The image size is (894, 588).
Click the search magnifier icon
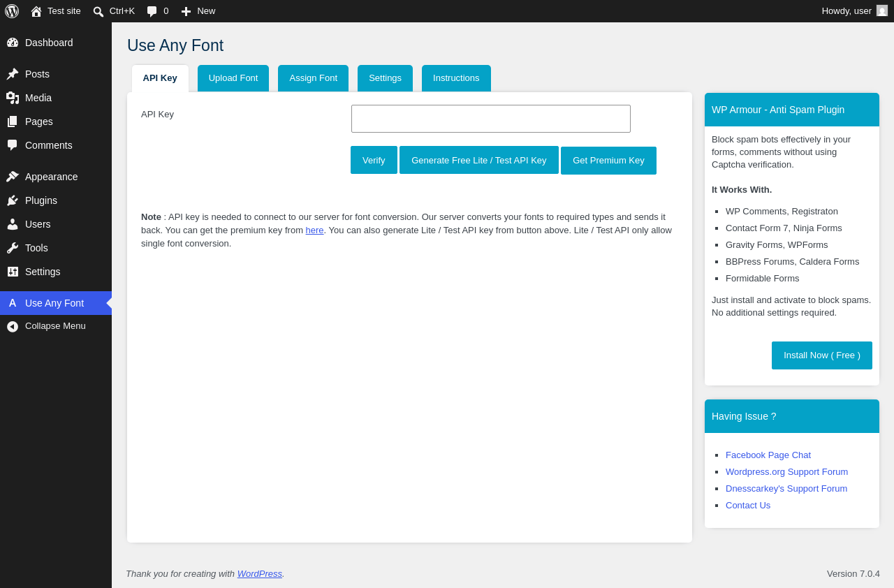[x=98, y=11]
